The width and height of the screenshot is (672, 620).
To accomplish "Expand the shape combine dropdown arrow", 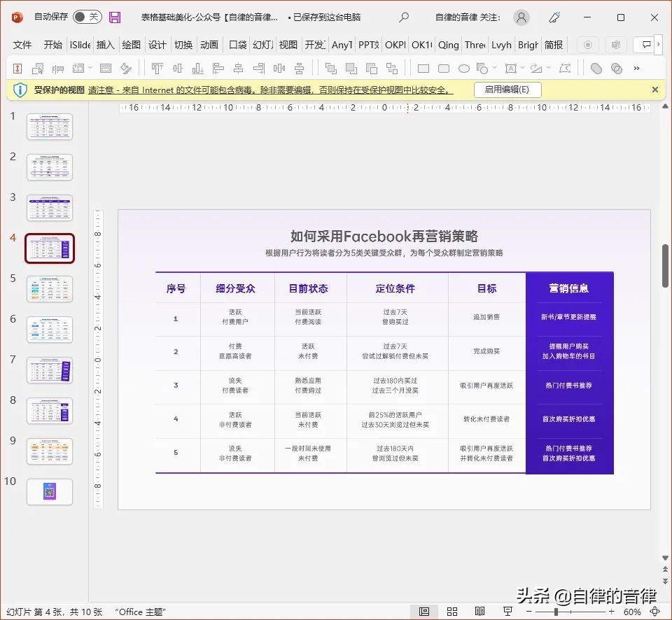I will (493, 68).
